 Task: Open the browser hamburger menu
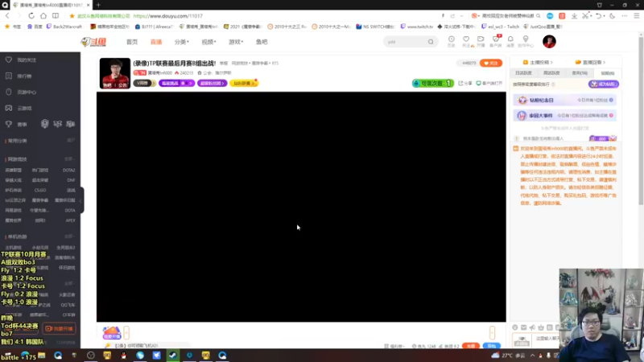click(x=637, y=16)
